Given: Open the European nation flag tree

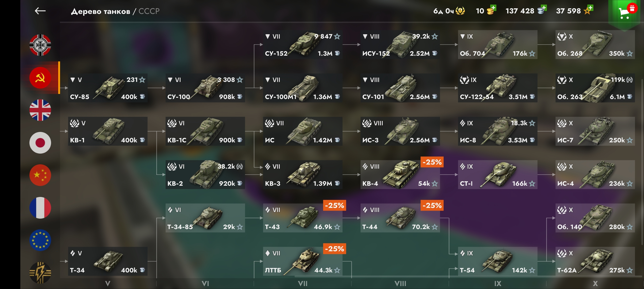Looking at the screenshot, I should 40,240.
